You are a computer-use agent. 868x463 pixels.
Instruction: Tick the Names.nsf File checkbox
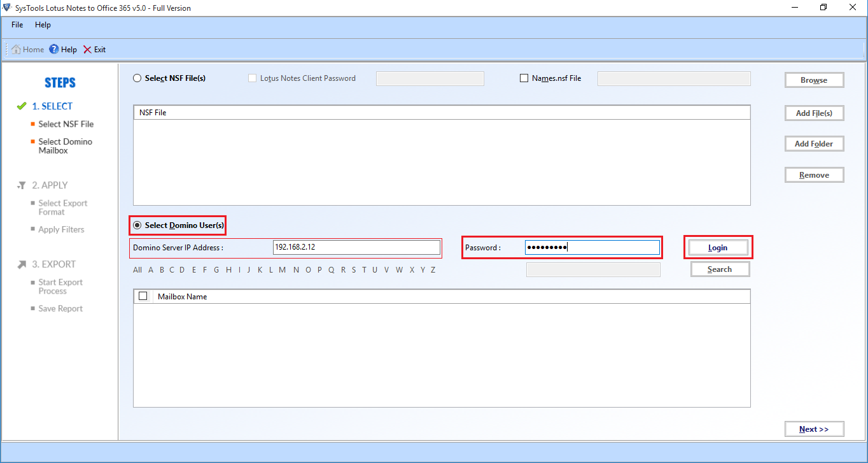click(524, 78)
